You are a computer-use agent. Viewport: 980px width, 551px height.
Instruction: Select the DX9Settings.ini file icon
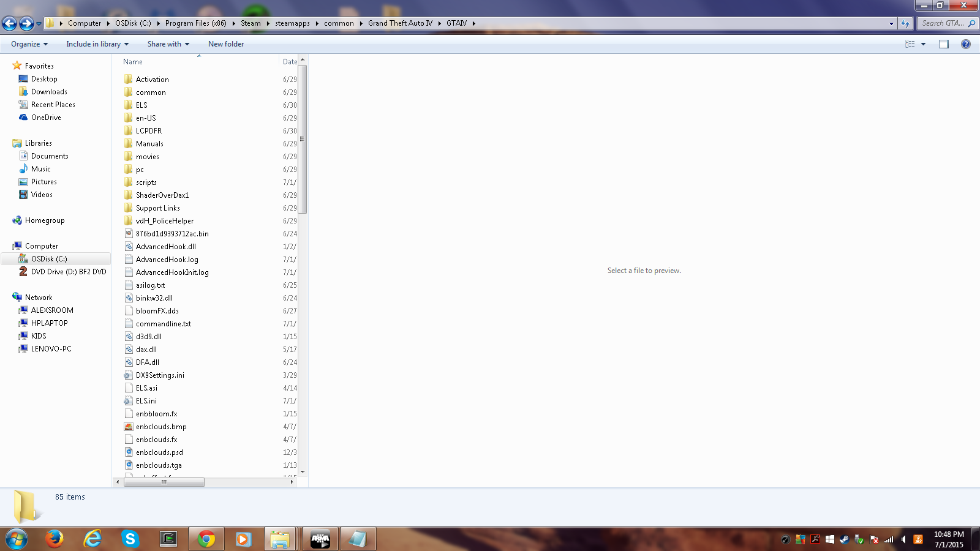click(x=129, y=375)
